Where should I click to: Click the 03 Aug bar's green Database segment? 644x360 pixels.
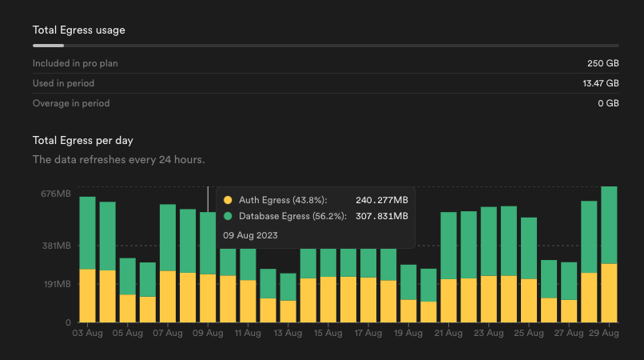click(88, 233)
